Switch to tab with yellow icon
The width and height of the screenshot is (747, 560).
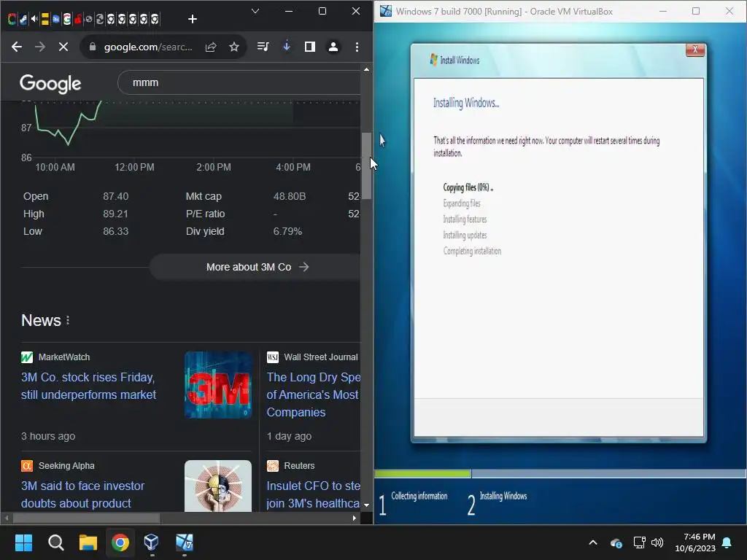click(x=44, y=19)
